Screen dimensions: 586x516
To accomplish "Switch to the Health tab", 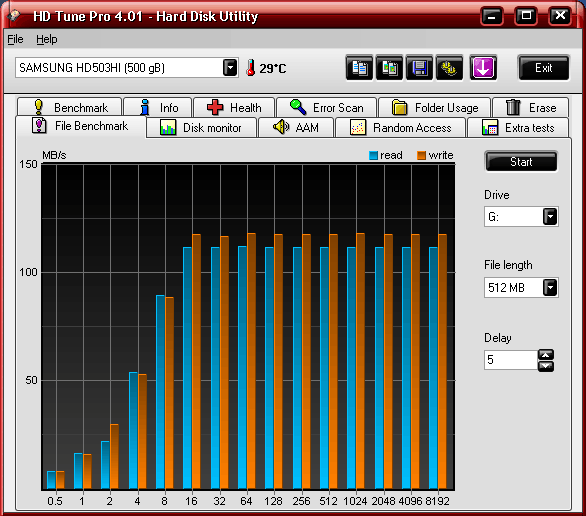I will [x=234, y=108].
